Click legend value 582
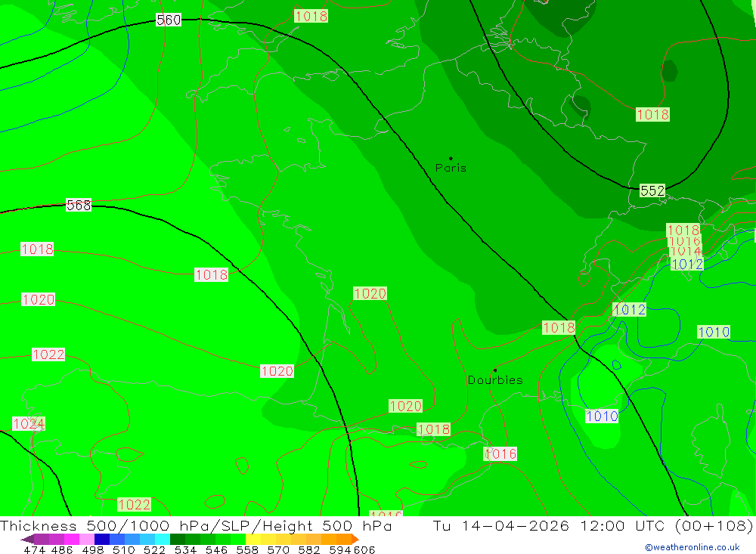Viewport: 756px width, 554px height. tap(309, 550)
